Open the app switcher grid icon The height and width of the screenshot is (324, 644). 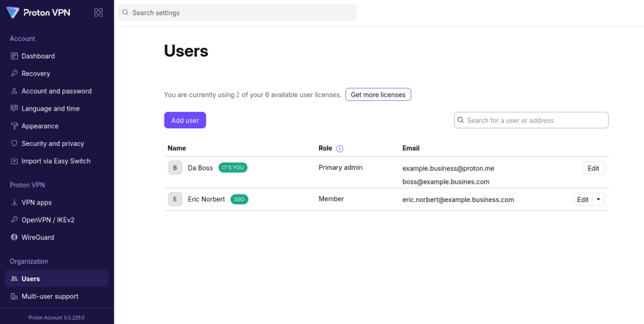click(x=98, y=13)
